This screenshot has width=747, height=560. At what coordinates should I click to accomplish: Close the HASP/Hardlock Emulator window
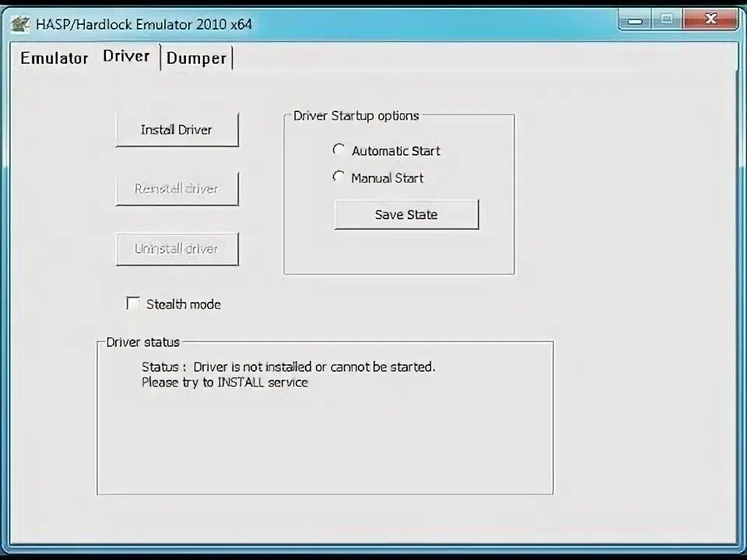[710, 19]
